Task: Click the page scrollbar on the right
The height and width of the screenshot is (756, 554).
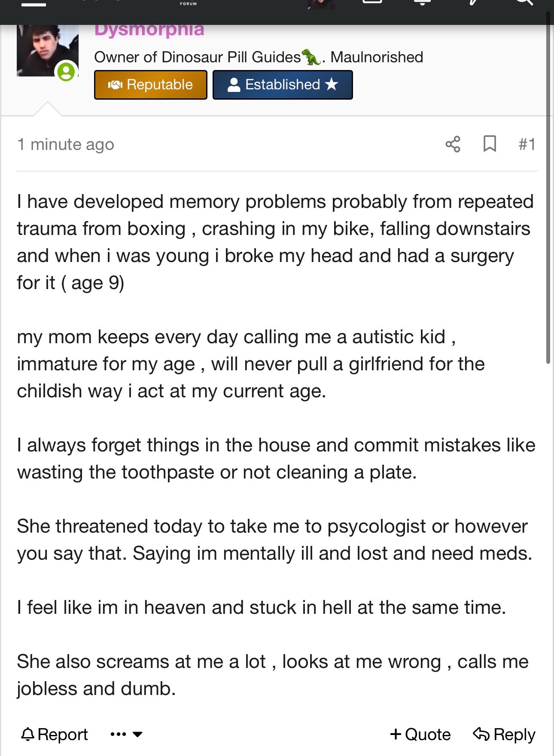Action: pos(548,189)
